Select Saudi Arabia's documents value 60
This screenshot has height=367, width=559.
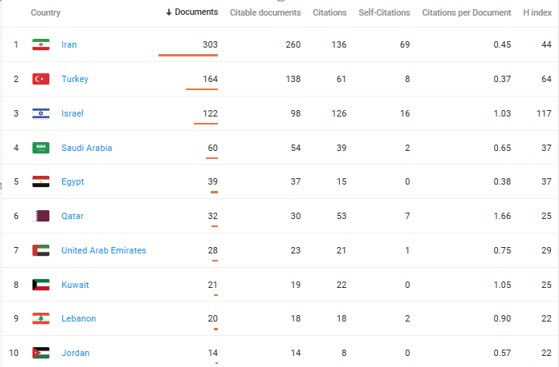point(212,148)
